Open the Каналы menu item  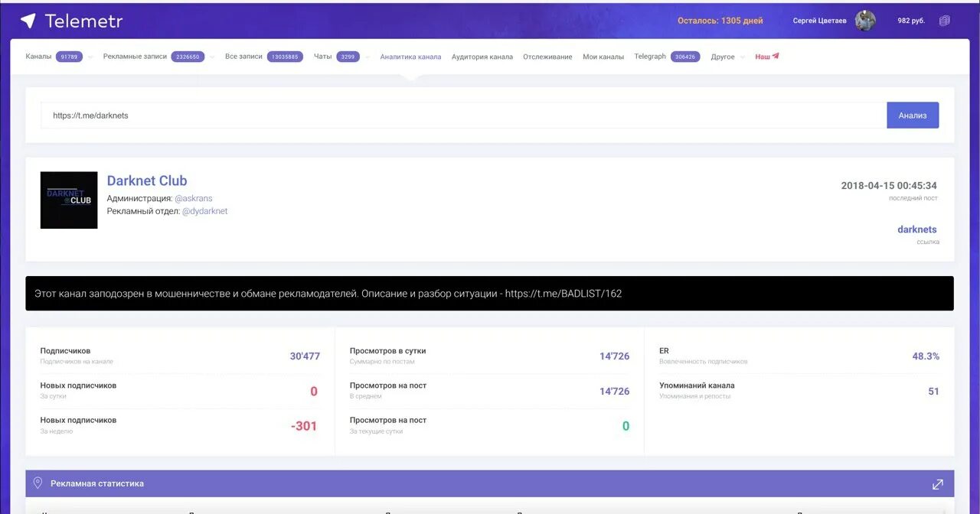[38, 57]
